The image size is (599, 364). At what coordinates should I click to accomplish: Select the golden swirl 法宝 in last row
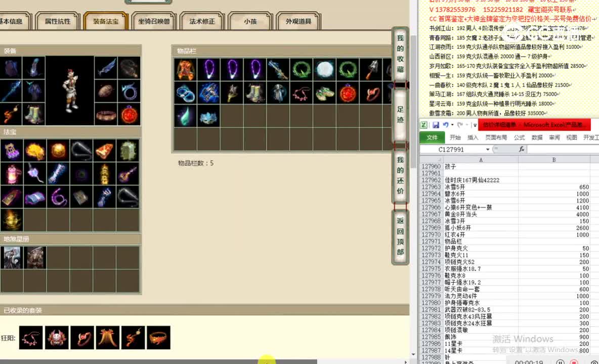(x=12, y=220)
